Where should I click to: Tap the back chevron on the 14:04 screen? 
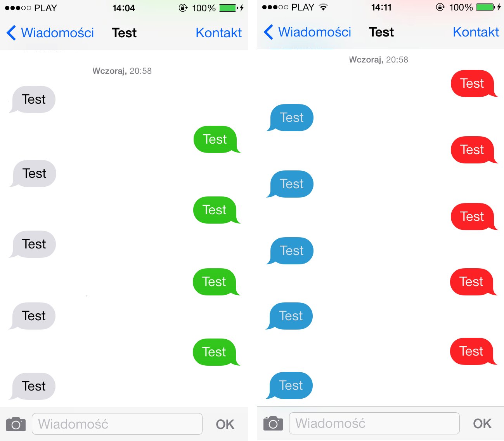11,33
